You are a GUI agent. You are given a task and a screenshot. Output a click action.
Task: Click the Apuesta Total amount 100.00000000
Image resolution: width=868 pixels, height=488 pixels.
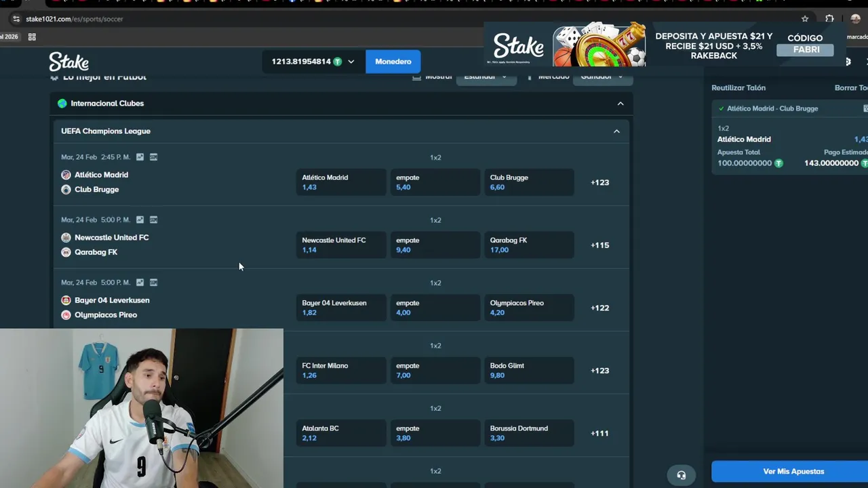[745, 163]
